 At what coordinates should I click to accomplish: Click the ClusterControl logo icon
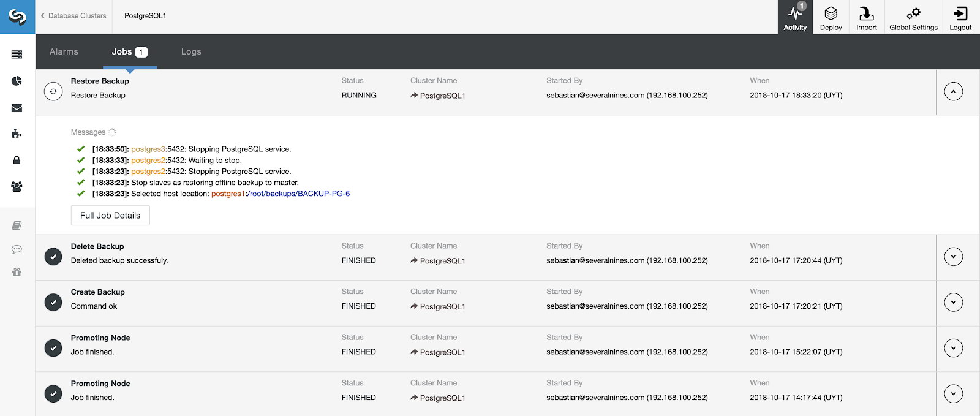coord(17,17)
